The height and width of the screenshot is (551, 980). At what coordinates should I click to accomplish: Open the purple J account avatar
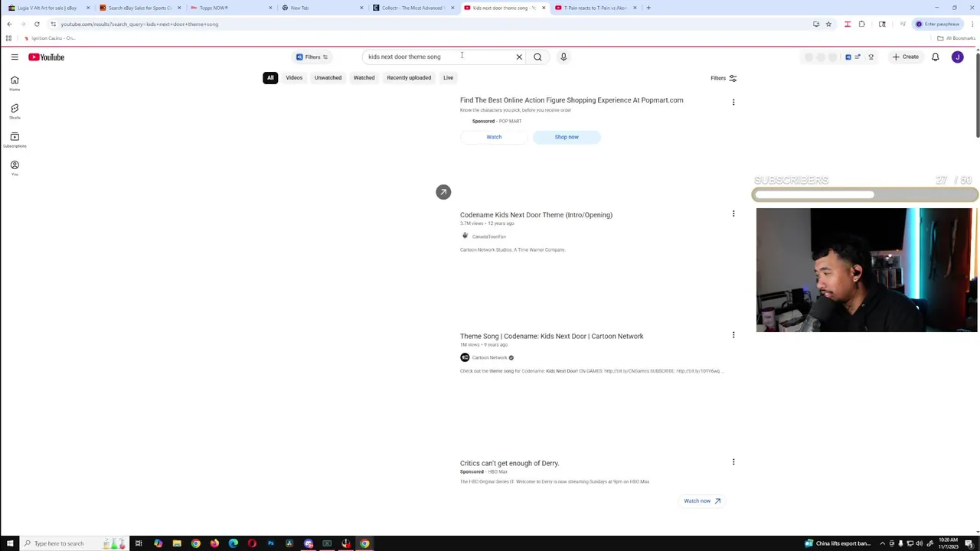pos(957,57)
